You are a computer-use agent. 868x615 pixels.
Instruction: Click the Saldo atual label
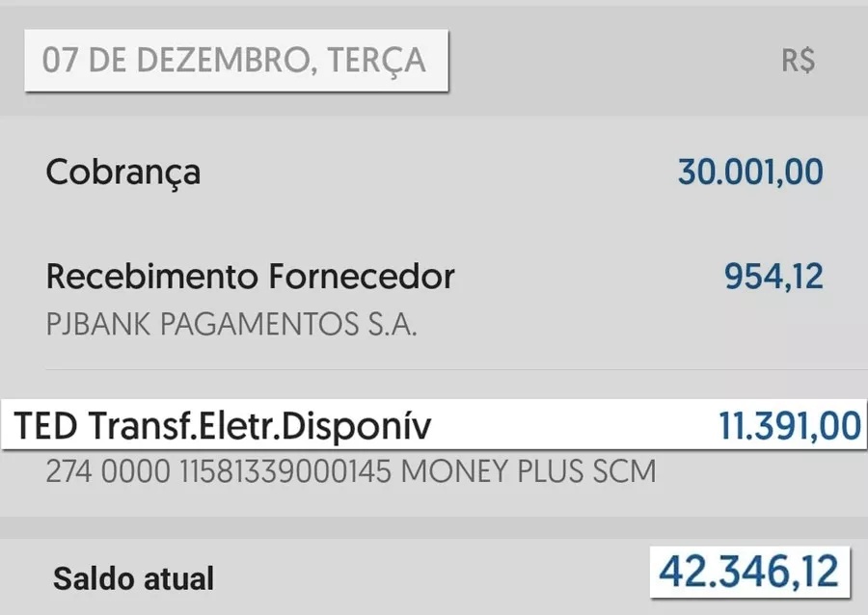coord(133,578)
